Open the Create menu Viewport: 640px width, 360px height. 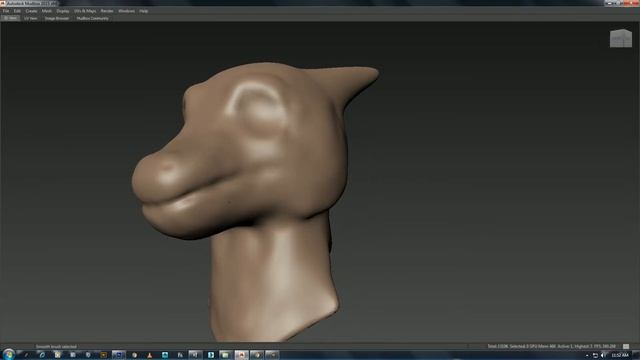[x=31, y=11]
